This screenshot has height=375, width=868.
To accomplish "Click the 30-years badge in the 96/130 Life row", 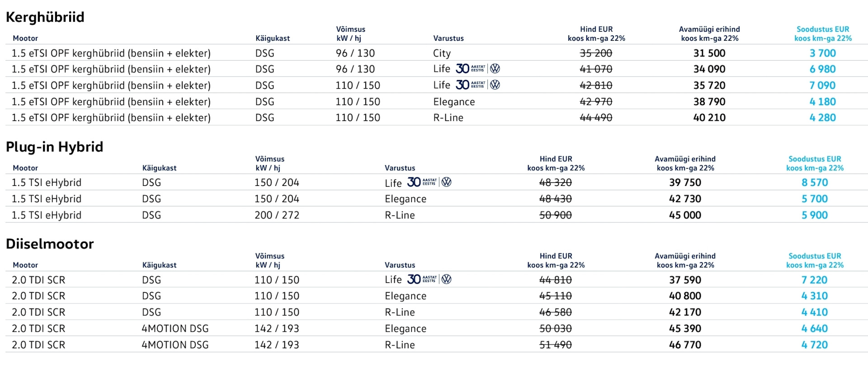I will [470, 69].
